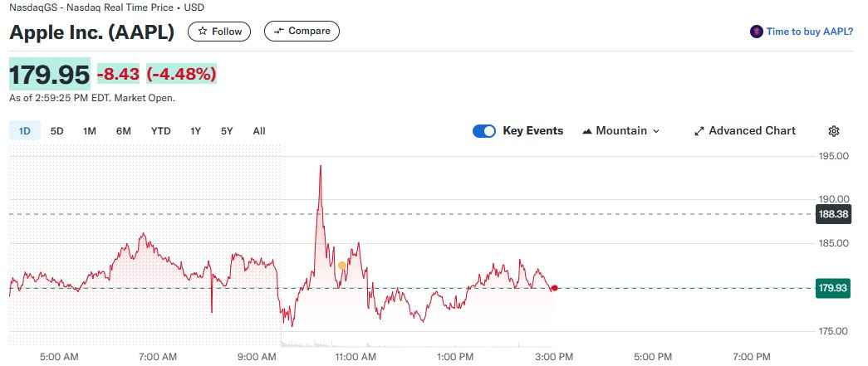Open the Advanced Chart view

[745, 131]
